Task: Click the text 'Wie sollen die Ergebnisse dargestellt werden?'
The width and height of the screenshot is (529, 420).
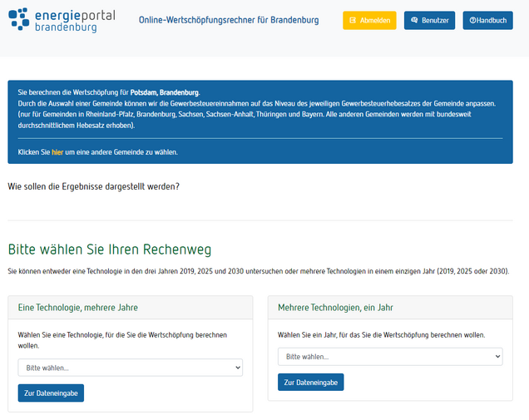Action: (x=93, y=186)
